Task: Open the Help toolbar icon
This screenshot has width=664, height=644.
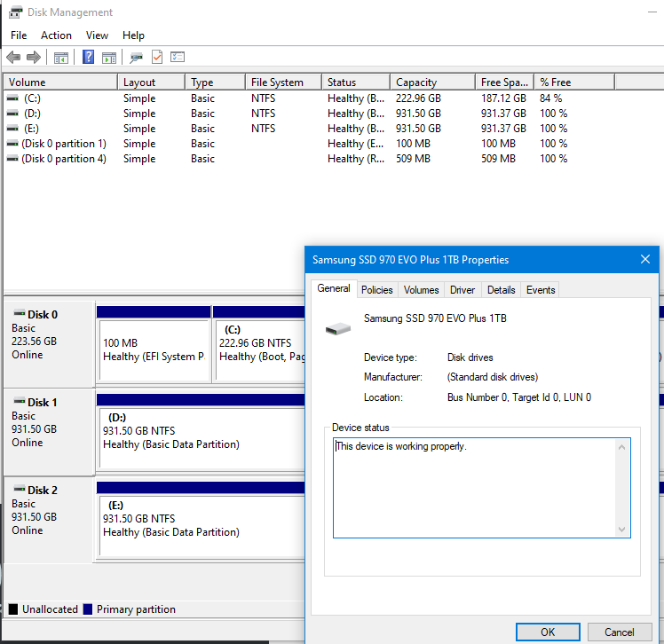Action: [x=88, y=57]
